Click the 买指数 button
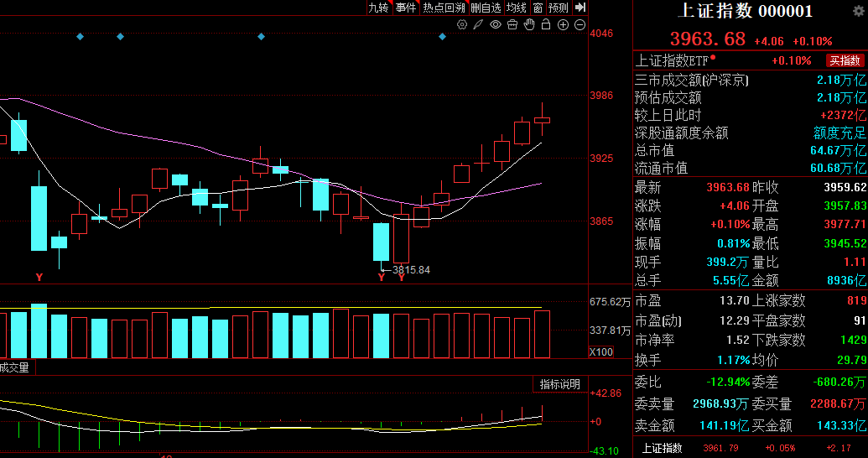This screenshot has height=458, width=868. coord(845,60)
